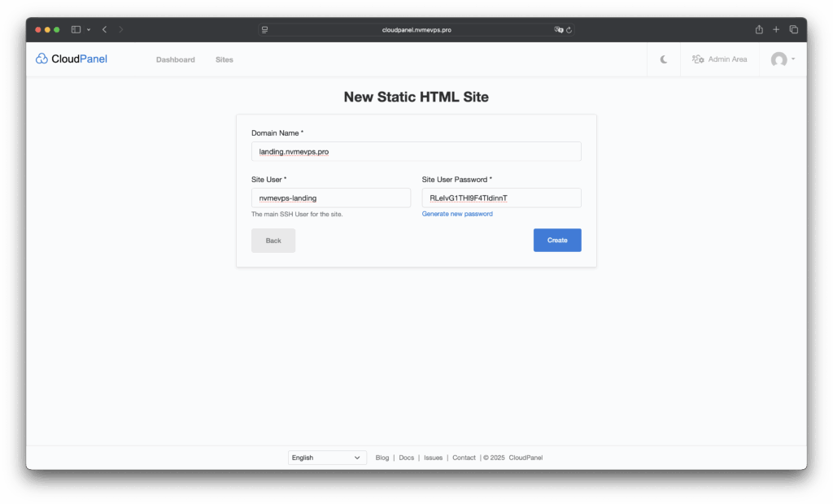Show the tab overview in Safari
This screenshot has width=833, height=504.
click(x=794, y=29)
